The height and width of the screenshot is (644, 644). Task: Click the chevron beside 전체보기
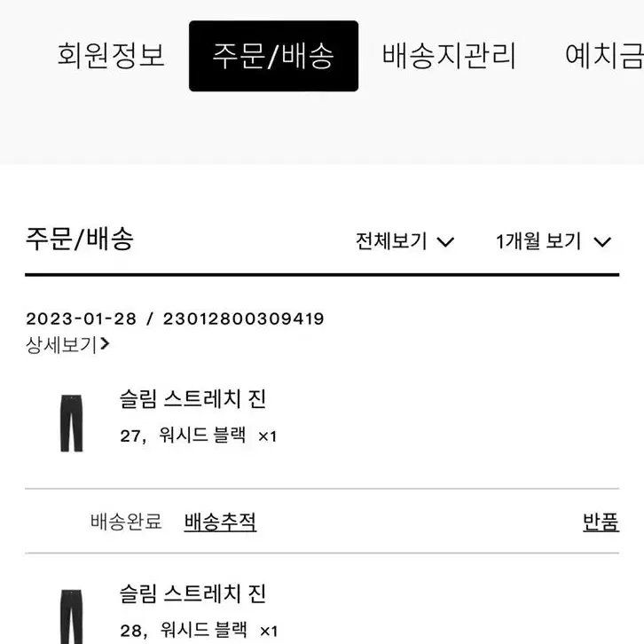pos(445,242)
